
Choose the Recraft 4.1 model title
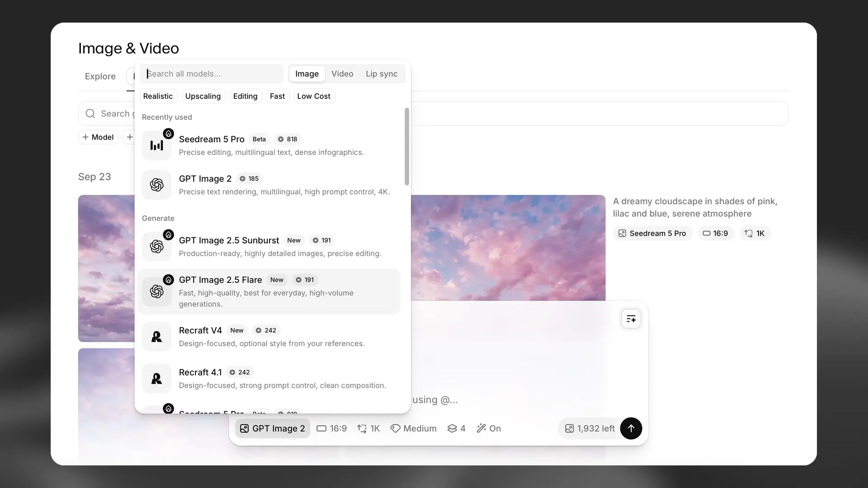pos(200,372)
